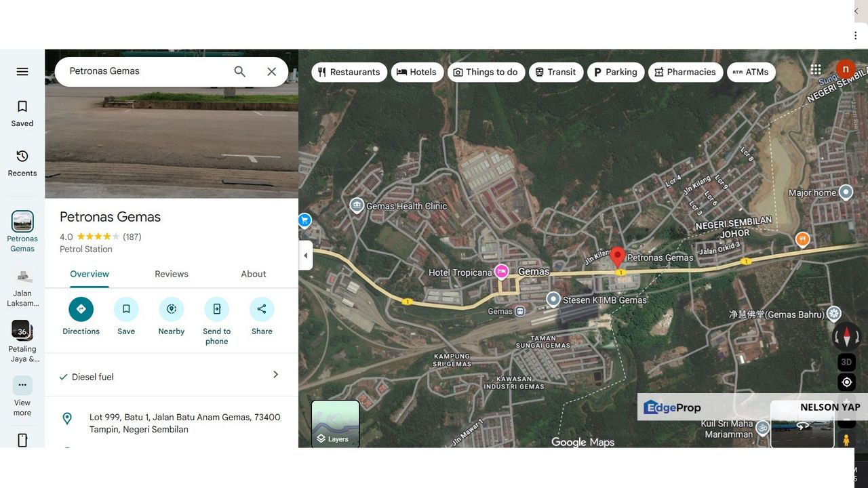Enable the Transit overlay chip
This screenshot has width=868, height=488.
click(556, 72)
